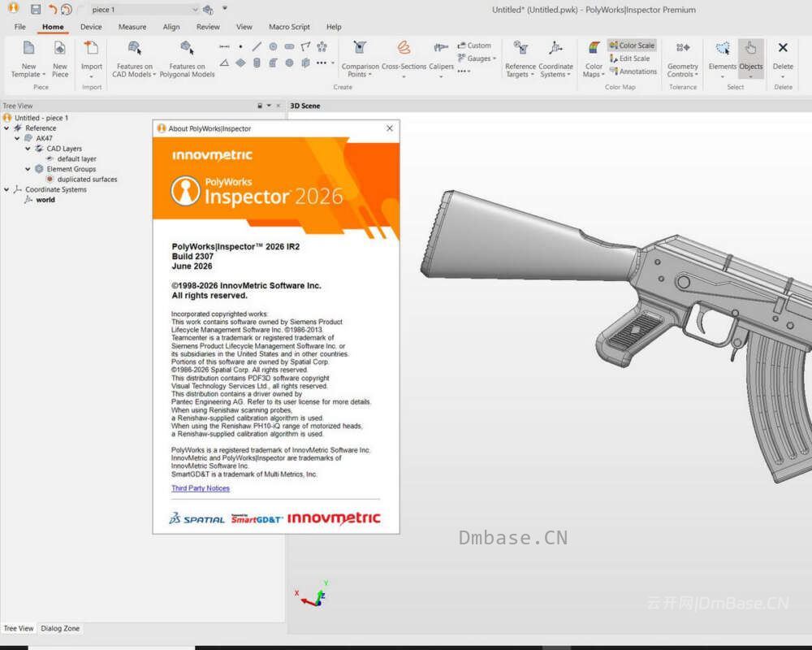Click the Delete X icon
Screen dimensions: 812x650
click(x=783, y=48)
